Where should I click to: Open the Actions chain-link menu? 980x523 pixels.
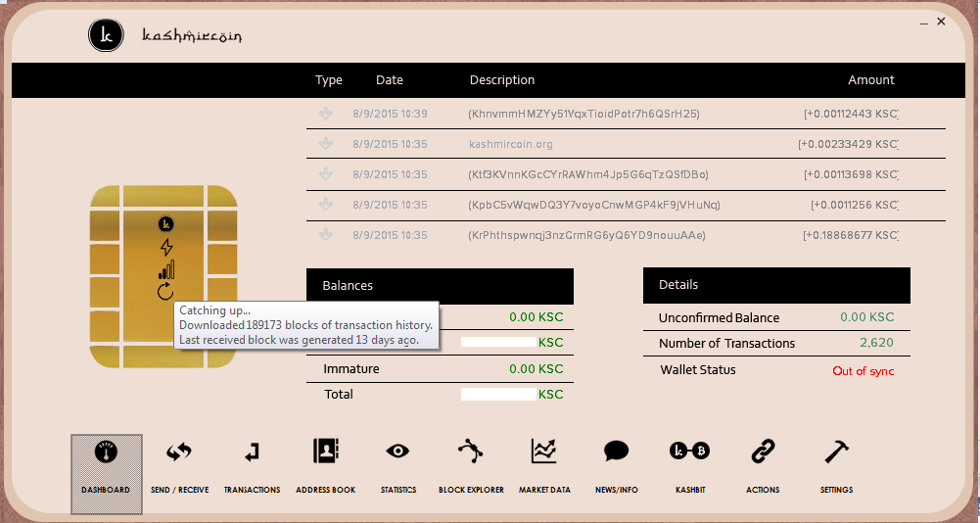pos(763,466)
